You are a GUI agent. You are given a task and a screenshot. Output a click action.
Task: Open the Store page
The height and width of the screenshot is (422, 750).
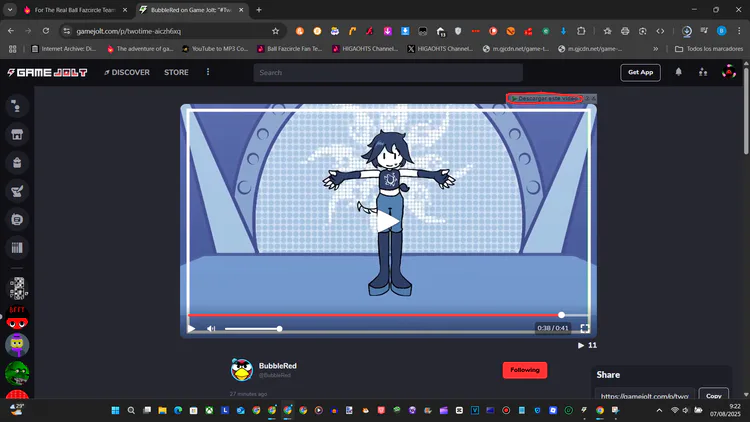176,72
